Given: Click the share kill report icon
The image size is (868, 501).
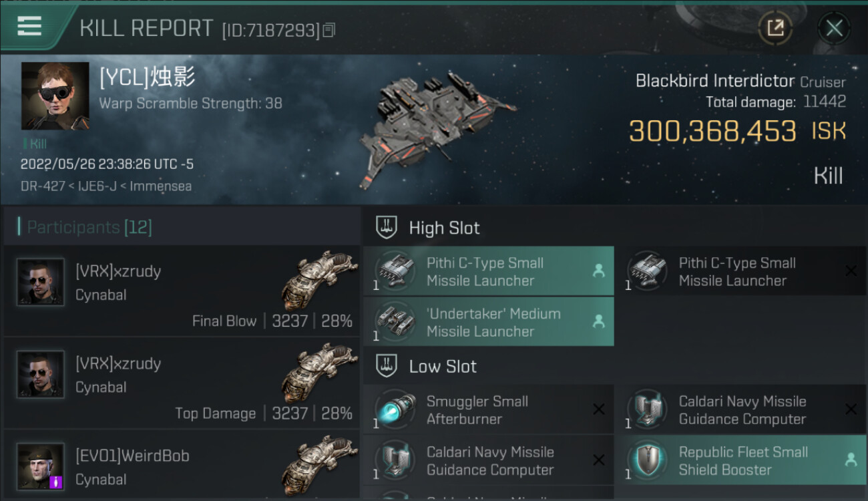Looking at the screenshot, I should (x=775, y=28).
